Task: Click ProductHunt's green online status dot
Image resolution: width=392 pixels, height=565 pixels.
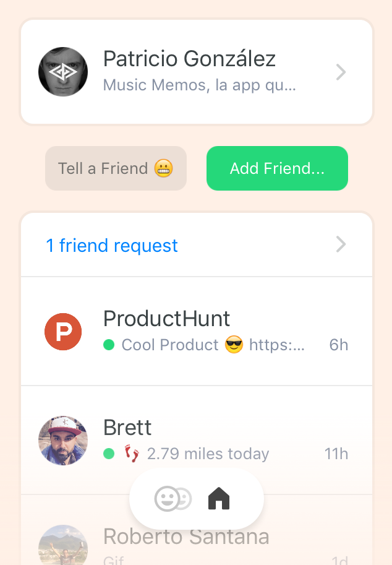Action: coord(109,345)
